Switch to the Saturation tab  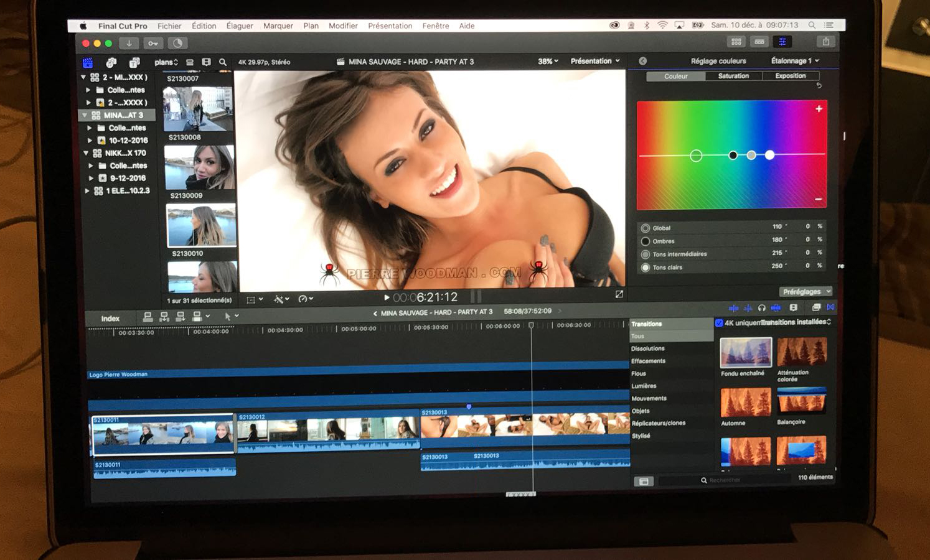[x=733, y=76]
